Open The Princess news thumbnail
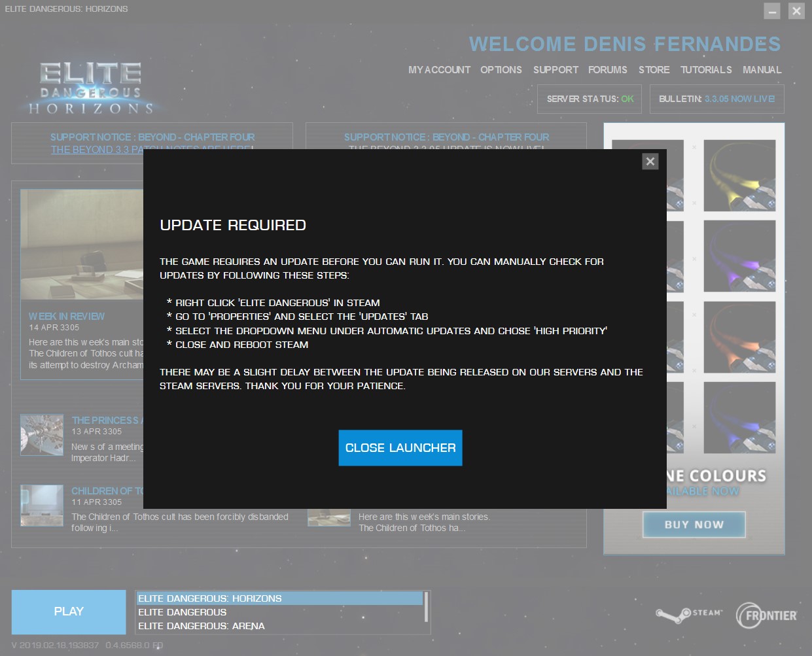Viewport: 812px width, 656px height. (42, 435)
